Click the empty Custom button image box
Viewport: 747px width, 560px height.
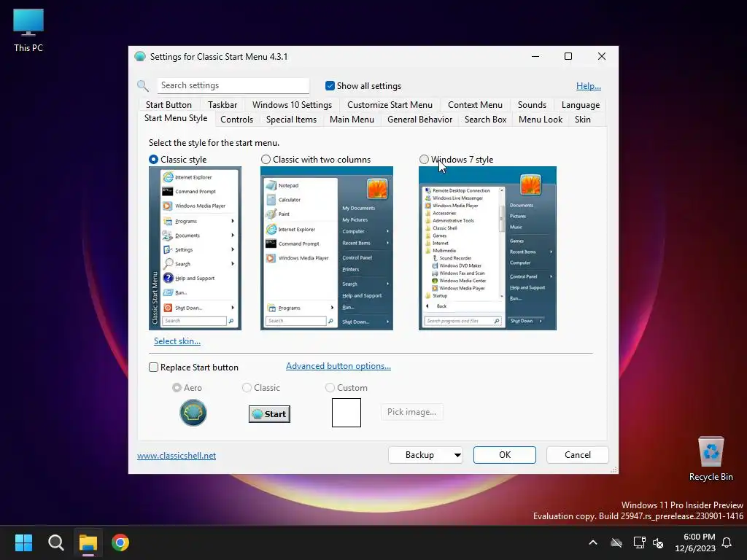click(347, 413)
